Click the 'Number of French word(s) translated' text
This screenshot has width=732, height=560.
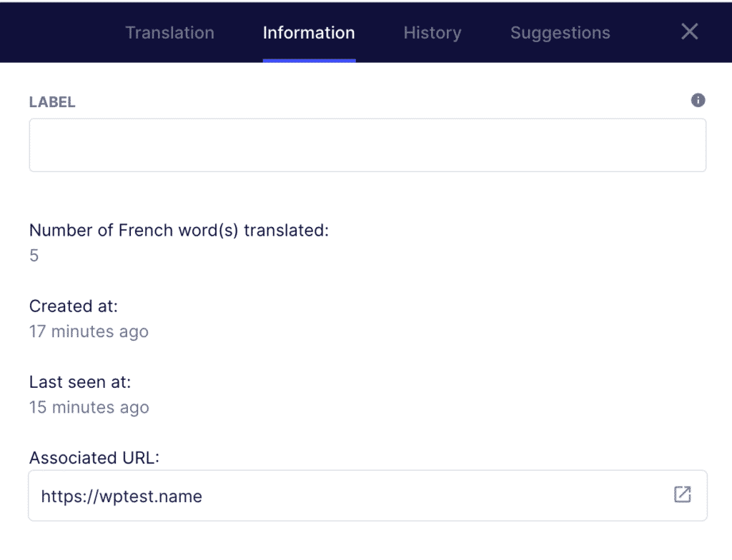point(178,230)
